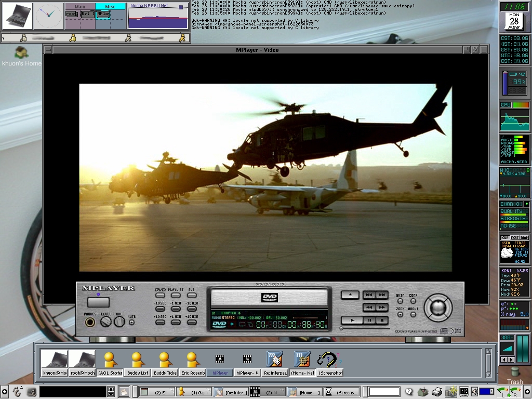Click the (2) M... taskbar button
This screenshot has height=399, width=532.
tap(268, 392)
